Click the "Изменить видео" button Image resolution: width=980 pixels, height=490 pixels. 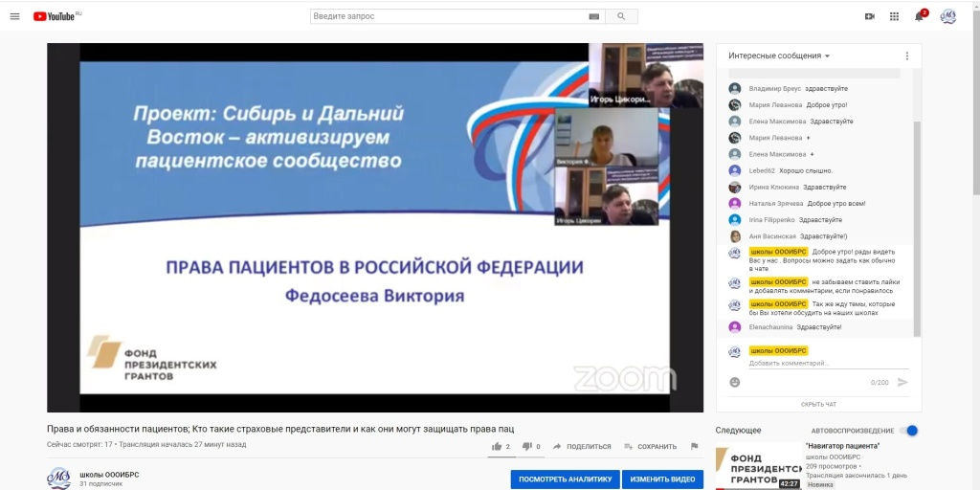coord(662,479)
